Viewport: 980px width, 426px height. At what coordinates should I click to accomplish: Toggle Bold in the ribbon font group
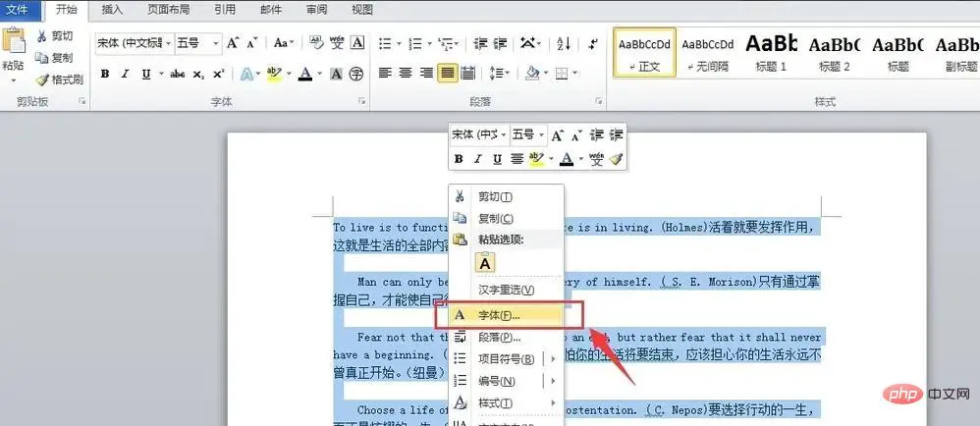coord(105,75)
